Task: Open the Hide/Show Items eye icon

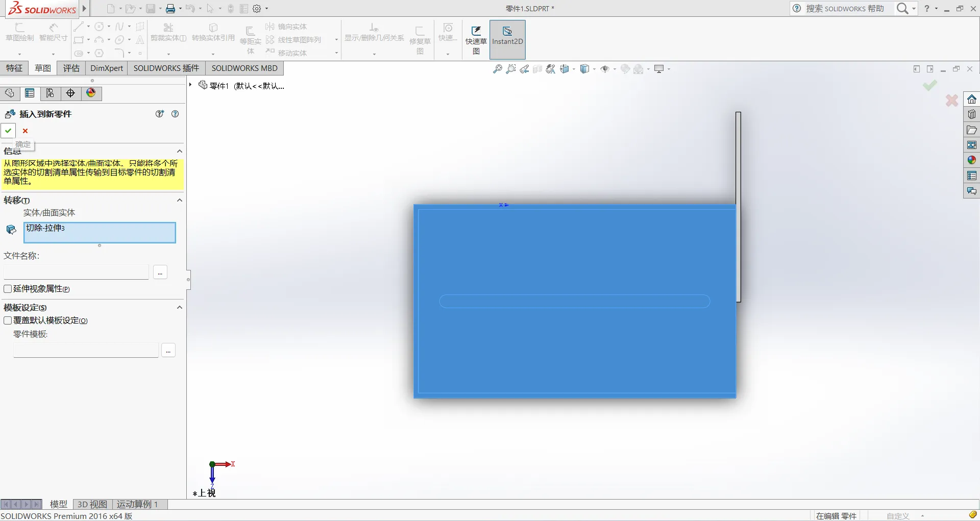Action: pos(605,69)
